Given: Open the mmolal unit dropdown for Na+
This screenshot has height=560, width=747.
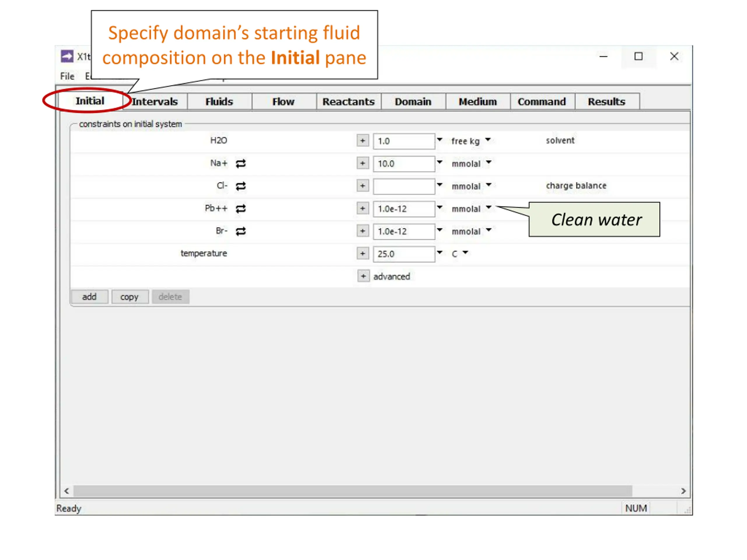Looking at the screenshot, I should (x=489, y=162).
